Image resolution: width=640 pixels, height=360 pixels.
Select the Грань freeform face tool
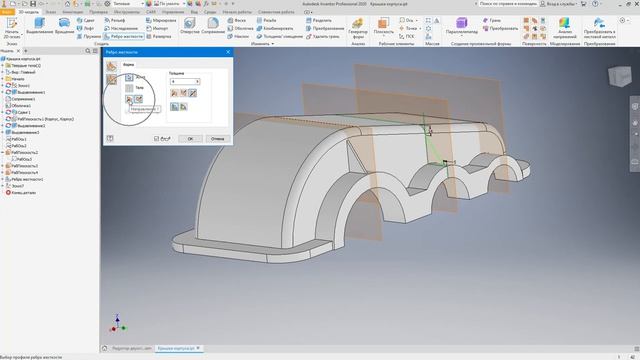pos(492,20)
